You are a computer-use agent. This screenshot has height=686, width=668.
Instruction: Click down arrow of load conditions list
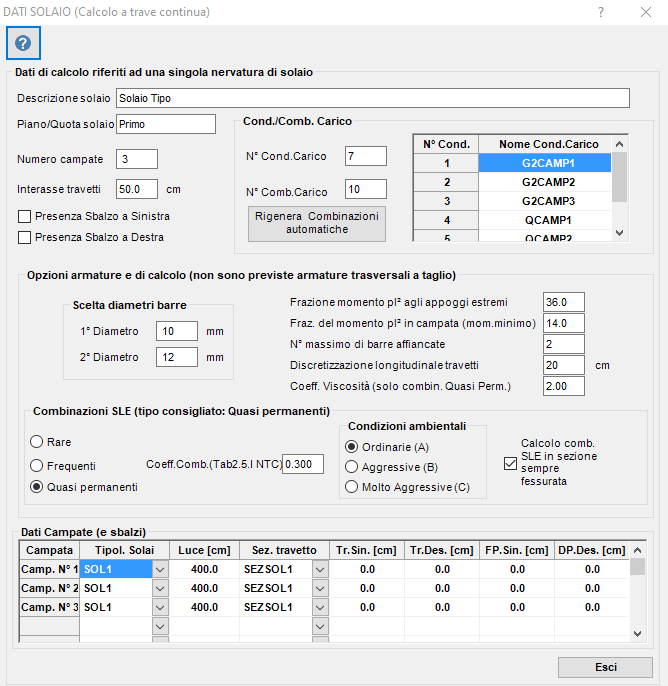click(619, 233)
